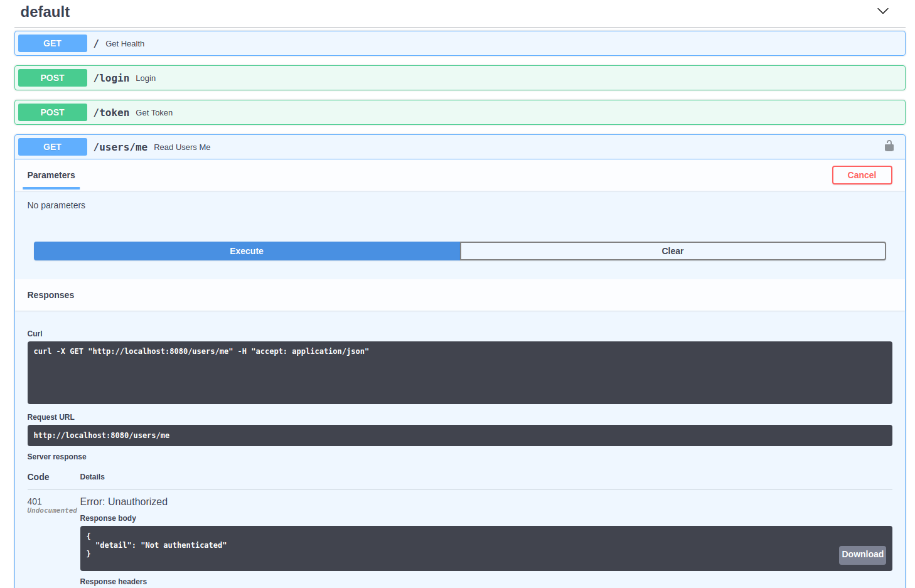
Task: Select the Parameters tab
Action: tap(51, 176)
